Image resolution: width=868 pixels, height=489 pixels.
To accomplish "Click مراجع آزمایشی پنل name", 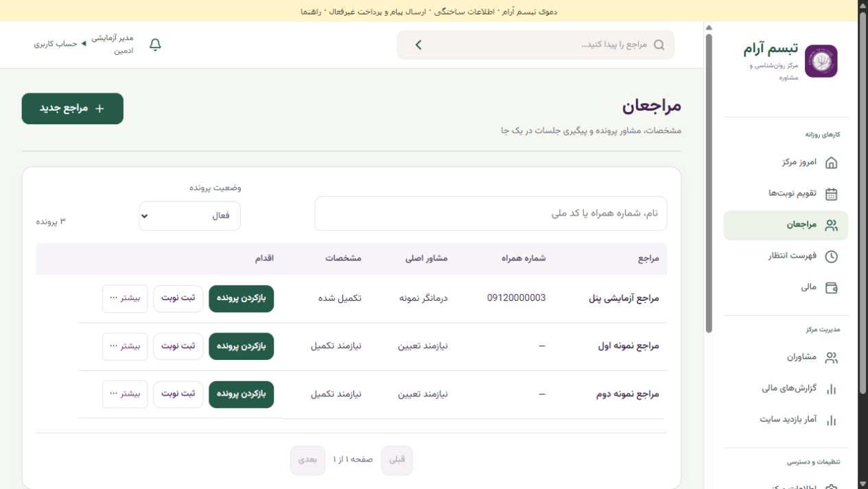I will point(624,298).
